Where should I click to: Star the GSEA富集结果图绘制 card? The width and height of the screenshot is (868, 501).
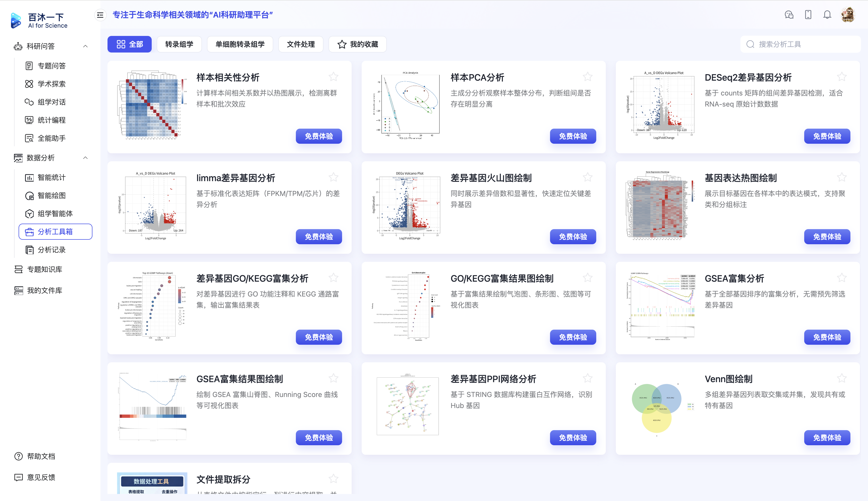(333, 378)
